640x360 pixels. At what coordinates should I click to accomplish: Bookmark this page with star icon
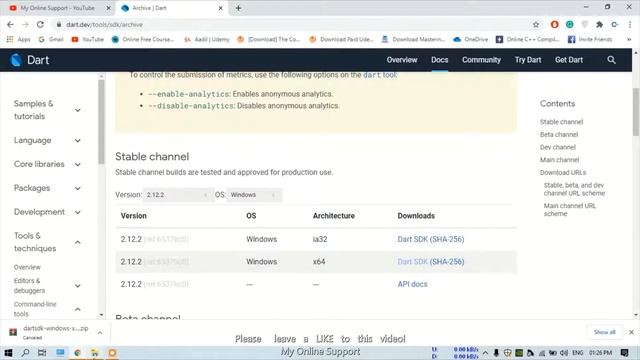point(536,24)
